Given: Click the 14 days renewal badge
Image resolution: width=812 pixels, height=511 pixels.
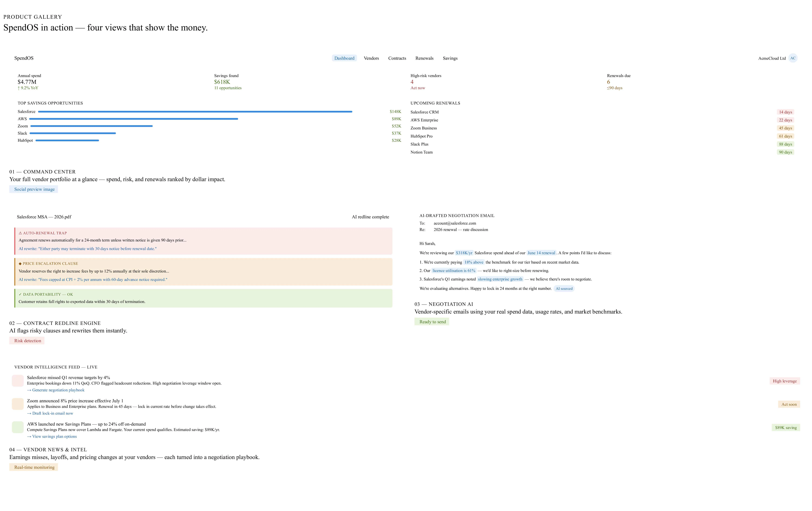Looking at the screenshot, I should [x=785, y=112].
